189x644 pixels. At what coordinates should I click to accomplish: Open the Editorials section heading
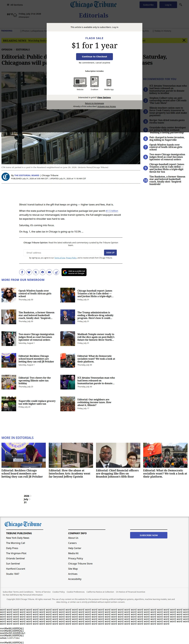click(94, 15)
